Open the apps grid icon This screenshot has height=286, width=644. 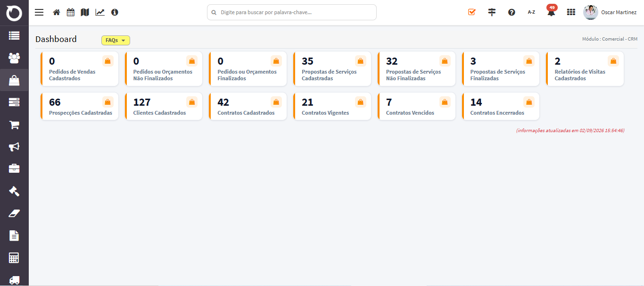(x=571, y=12)
